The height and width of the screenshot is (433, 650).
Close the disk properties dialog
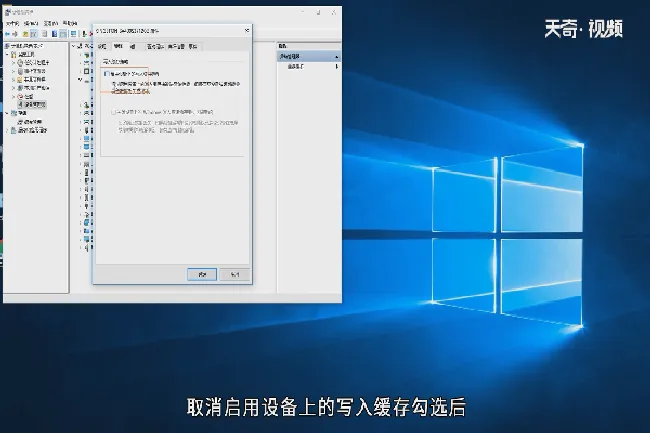click(x=247, y=31)
